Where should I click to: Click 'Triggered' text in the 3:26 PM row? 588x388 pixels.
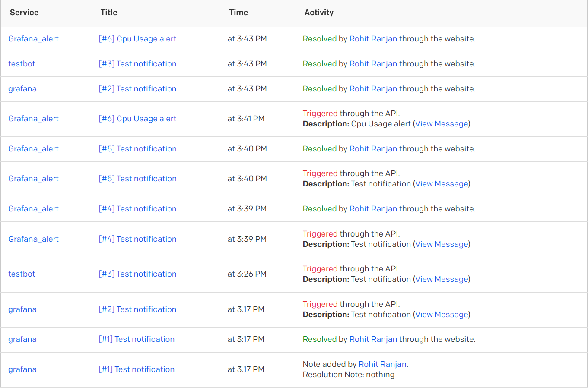tap(320, 269)
